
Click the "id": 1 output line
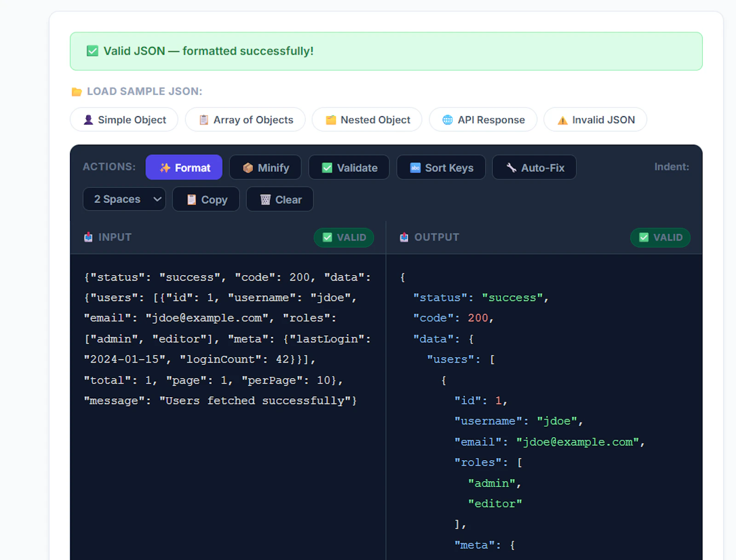pos(481,401)
